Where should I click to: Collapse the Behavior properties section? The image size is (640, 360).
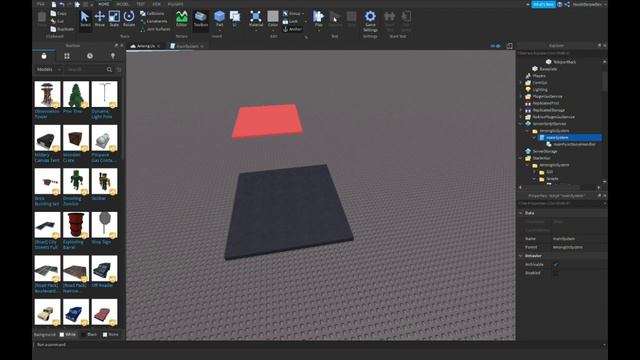[521, 256]
